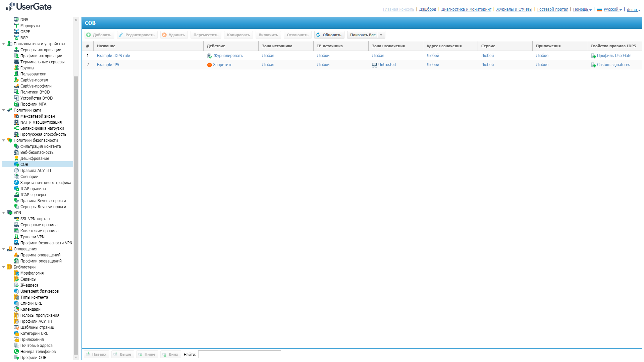The width and height of the screenshot is (644, 362).
Task: Collapse the Библиотеки tree section
Action: tap(4, 267)
